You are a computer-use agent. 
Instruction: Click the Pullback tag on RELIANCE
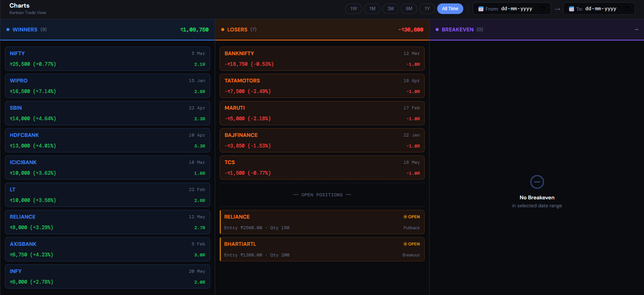click(411, 228)
